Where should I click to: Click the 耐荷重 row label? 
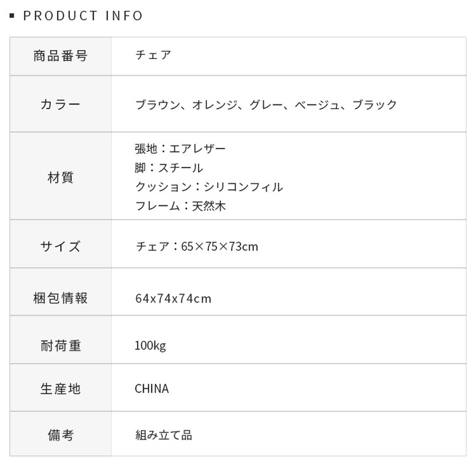pyautogui.click(x=60, y=346)
